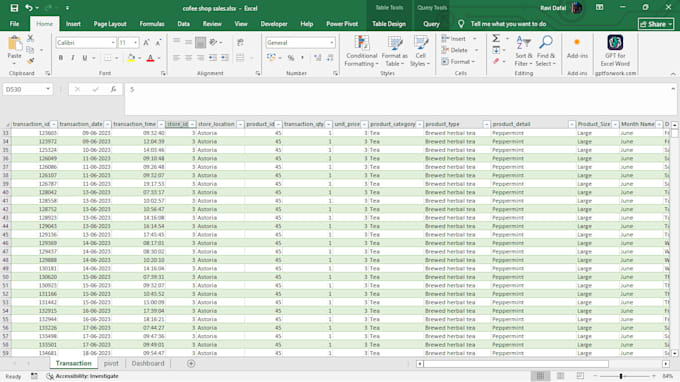Click the Cut scissors icon
Screen dimensions: 680x382
30,38
